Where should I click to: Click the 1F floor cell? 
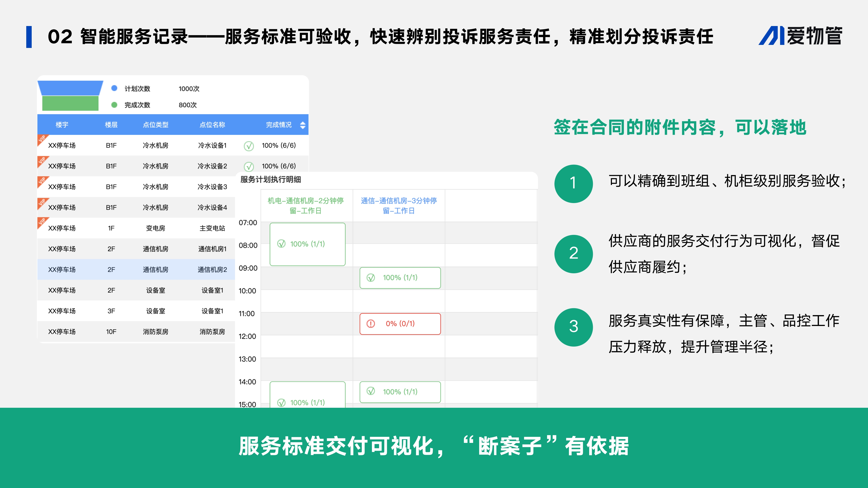[x=111, y=228]
